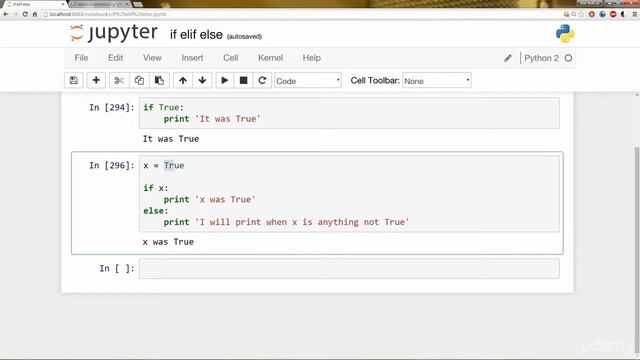
Task: Open the File menu
Action: click(x=81, y=58)
